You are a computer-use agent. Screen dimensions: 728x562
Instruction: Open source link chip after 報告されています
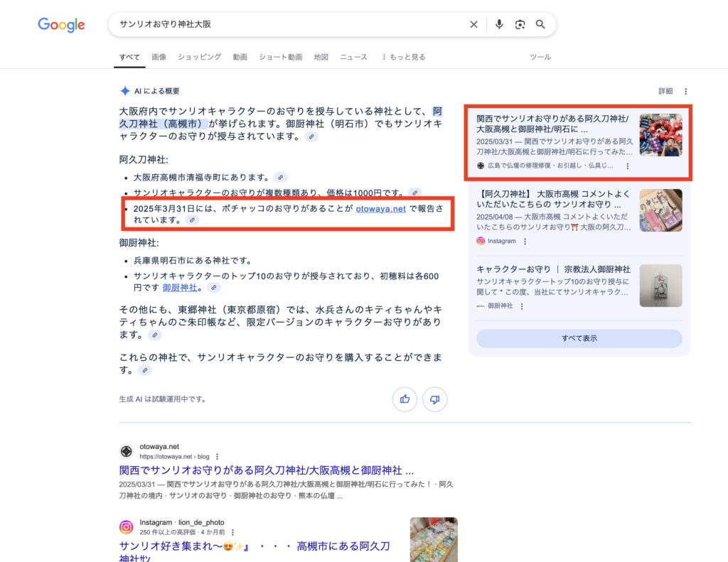click(192, 220)
